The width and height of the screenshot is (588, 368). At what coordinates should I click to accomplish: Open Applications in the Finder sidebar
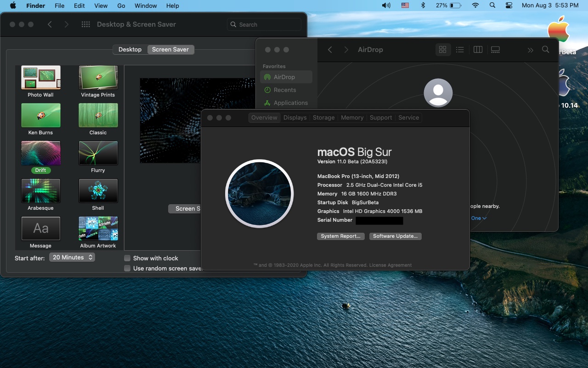click(286, 103)
